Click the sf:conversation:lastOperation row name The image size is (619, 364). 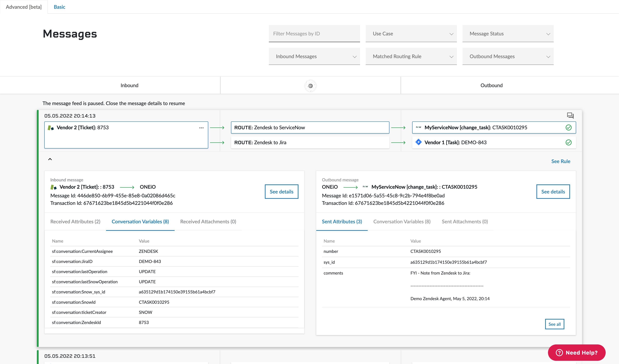[x=80, y=272]
